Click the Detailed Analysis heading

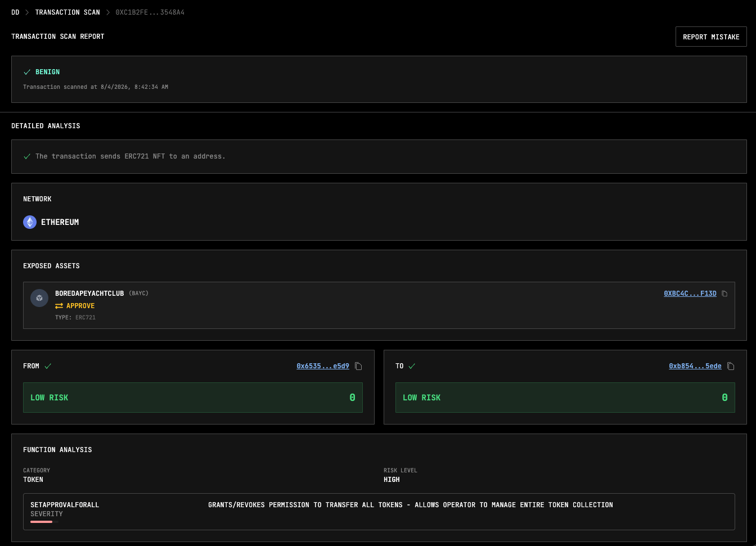46,126
